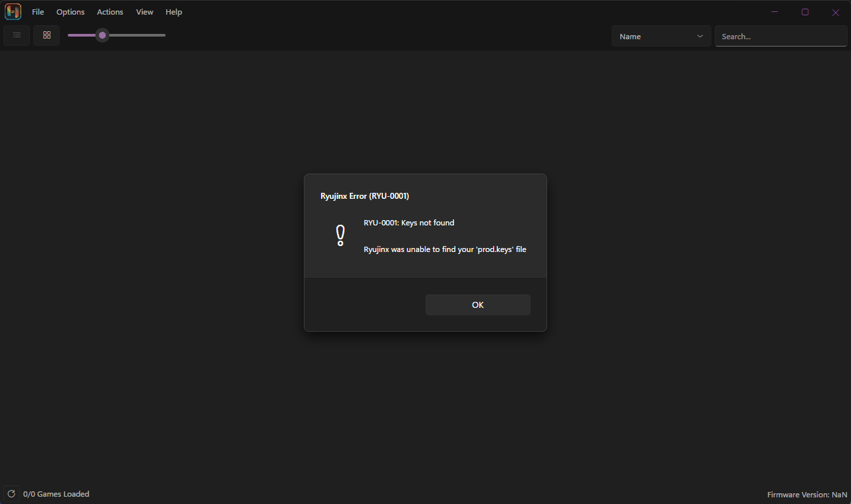Click the error dialog exclamation icon
The width and height of the screenshot is (851, 504).
tap(340, 235)
